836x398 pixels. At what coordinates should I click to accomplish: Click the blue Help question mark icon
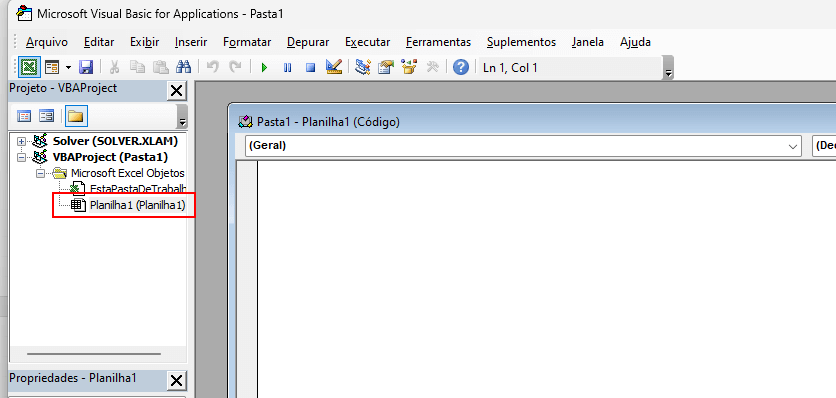(461, 67)
